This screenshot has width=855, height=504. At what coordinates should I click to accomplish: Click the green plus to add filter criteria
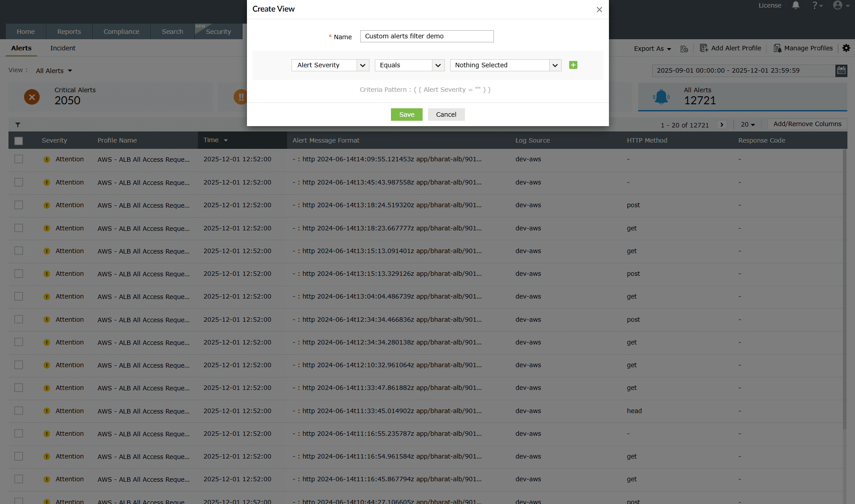tap(573, 65)
